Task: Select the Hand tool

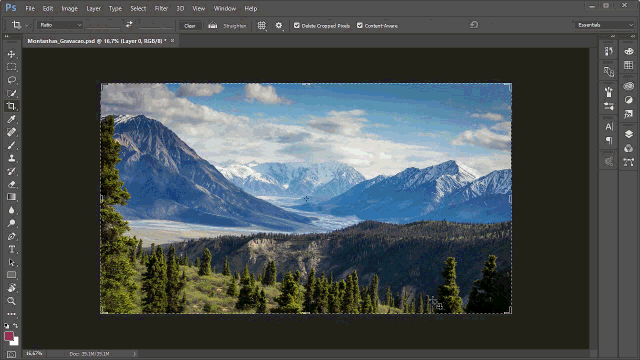Action: (x=11, y=288)
